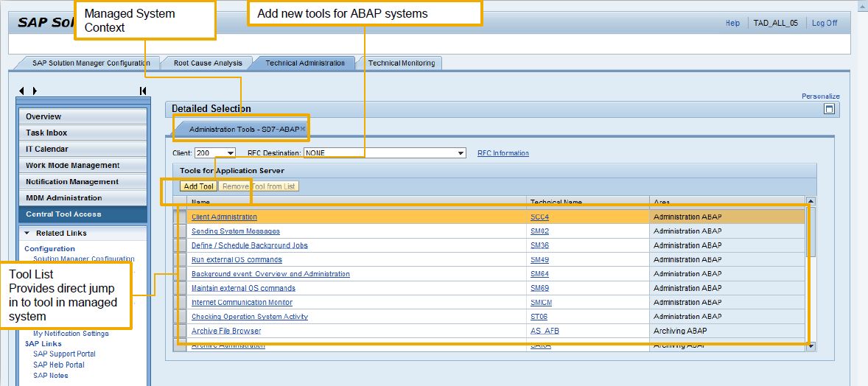Switch to Root Cause Analysis tab
Viewport: 868px width, 386px height.
coord(208,63)
